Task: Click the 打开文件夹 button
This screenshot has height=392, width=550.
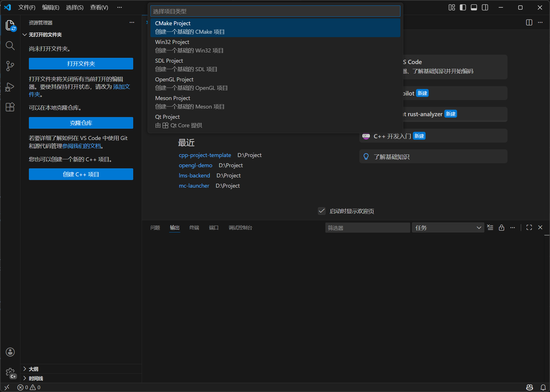Action: pyautogui.click(x=81, y=63)
